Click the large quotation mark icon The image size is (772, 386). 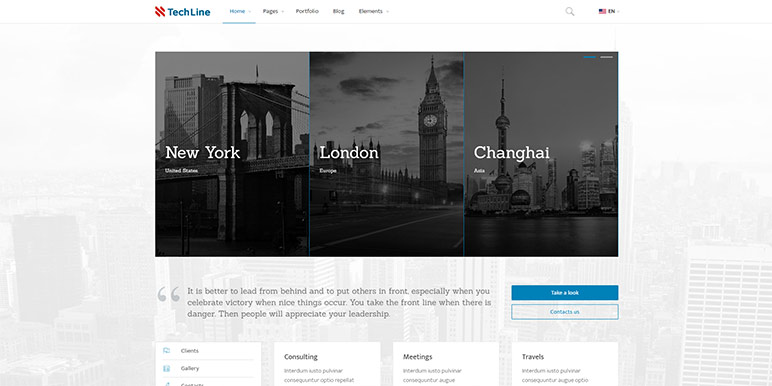coord(168,295)
